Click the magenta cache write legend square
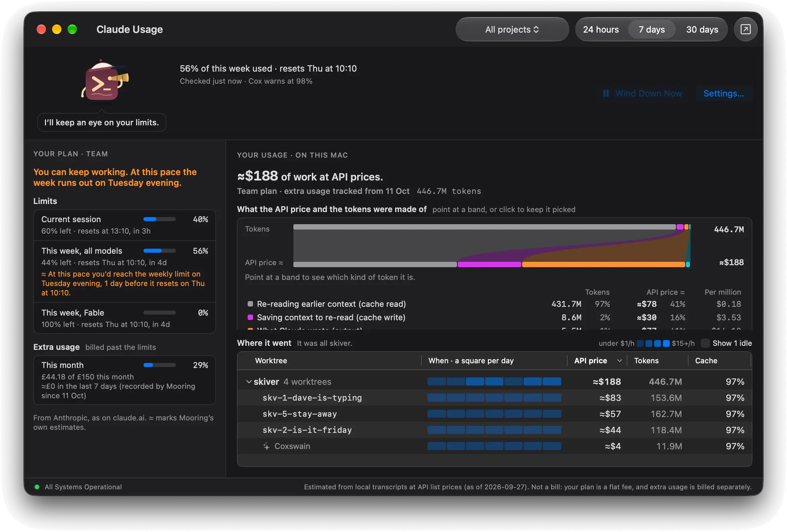This screenshot has height=532, width=787. tap(250, 317)
